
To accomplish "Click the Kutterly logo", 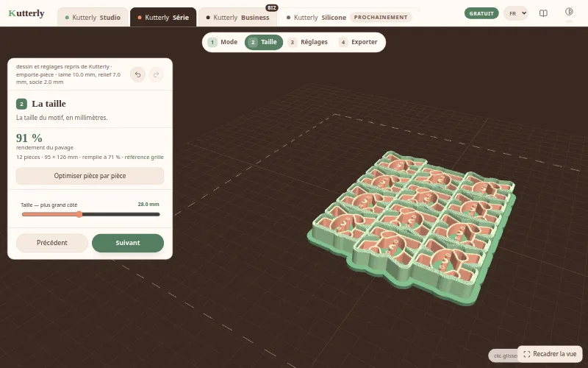I will pos(26,13).
